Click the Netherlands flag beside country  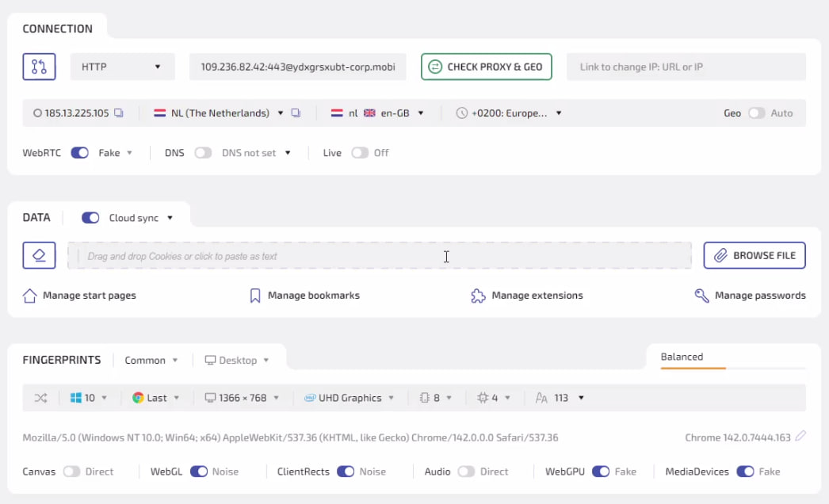tap(159, 113)
